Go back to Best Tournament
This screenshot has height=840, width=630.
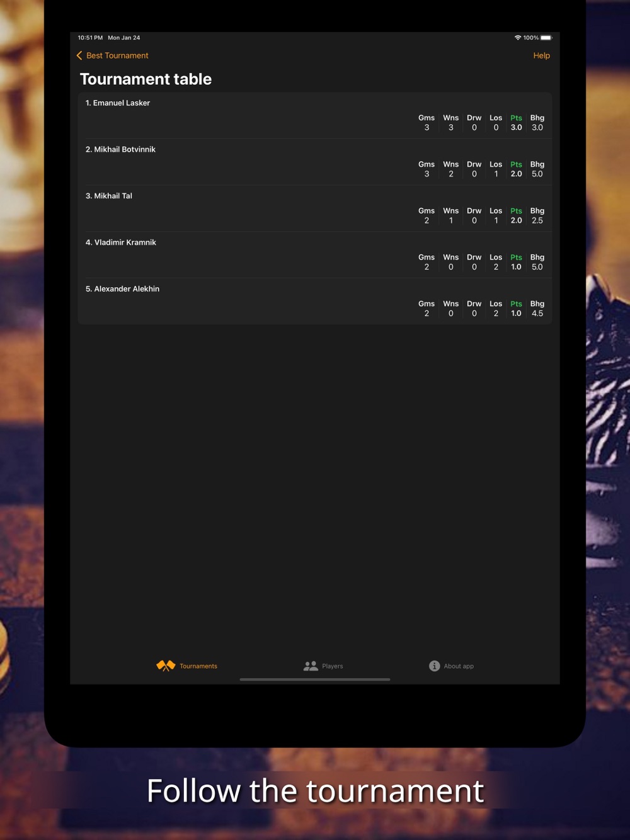[117, 55]
